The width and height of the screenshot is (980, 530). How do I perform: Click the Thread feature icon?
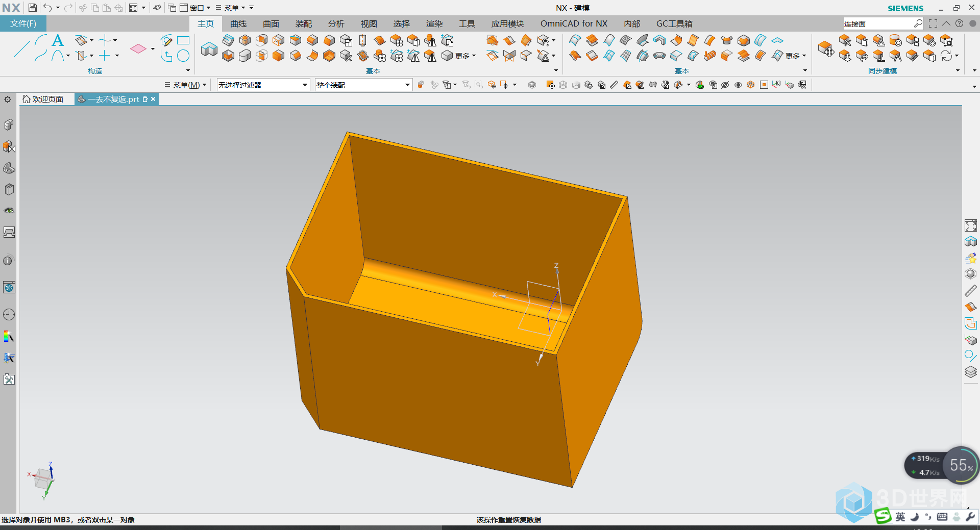click(x=362, y=40)
